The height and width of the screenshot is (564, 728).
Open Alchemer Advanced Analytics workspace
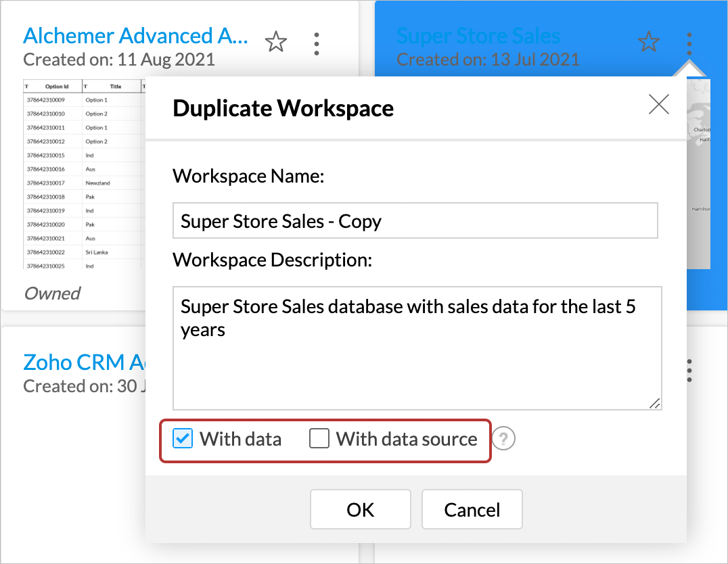135,35
